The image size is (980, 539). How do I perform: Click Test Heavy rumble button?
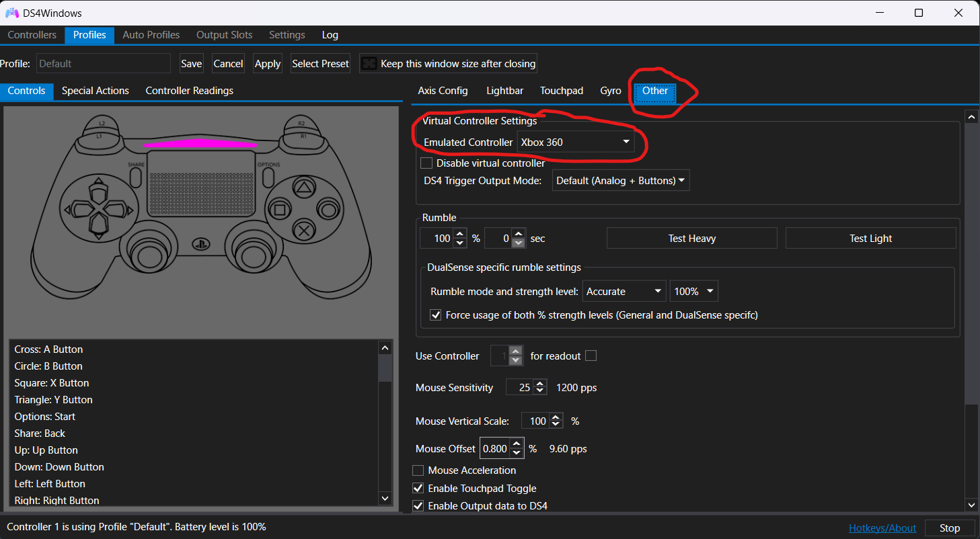692,238
